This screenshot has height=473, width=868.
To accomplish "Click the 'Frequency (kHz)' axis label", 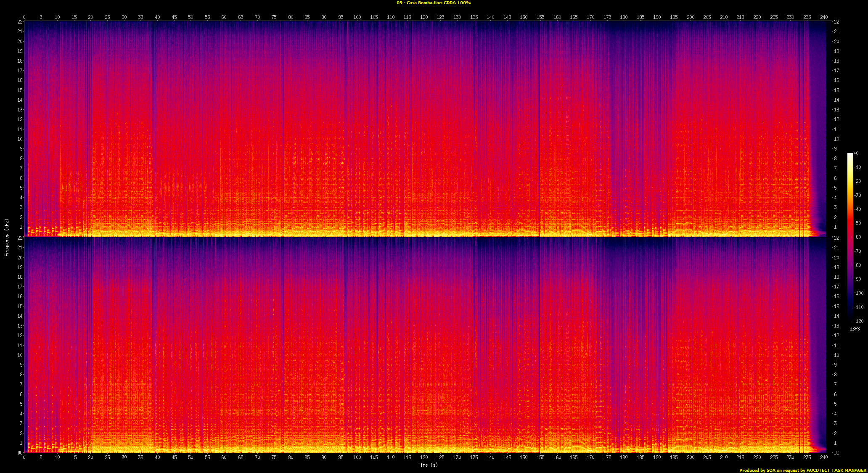I will (7, 237).
